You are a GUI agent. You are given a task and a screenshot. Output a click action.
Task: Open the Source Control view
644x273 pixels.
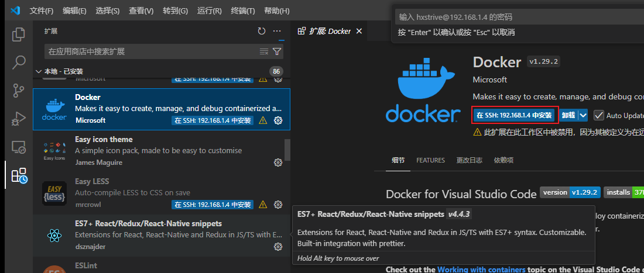pos(18,91)
